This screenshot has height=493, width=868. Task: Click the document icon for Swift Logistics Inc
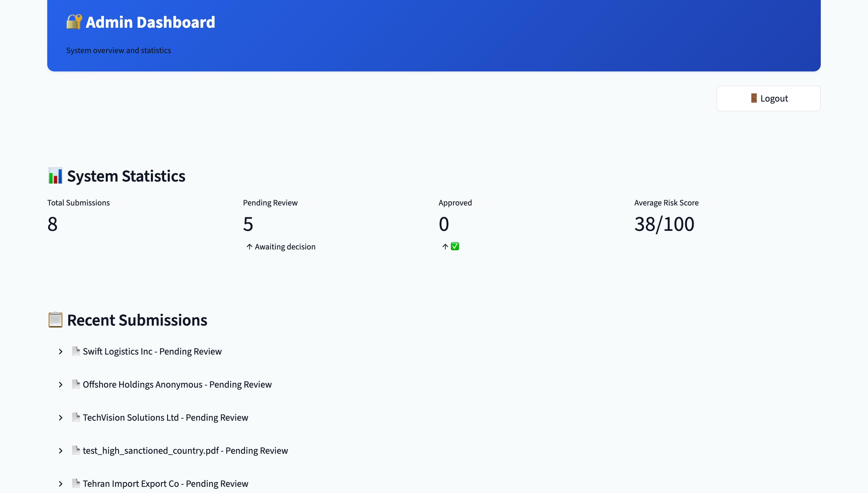(x=76, y=351)
